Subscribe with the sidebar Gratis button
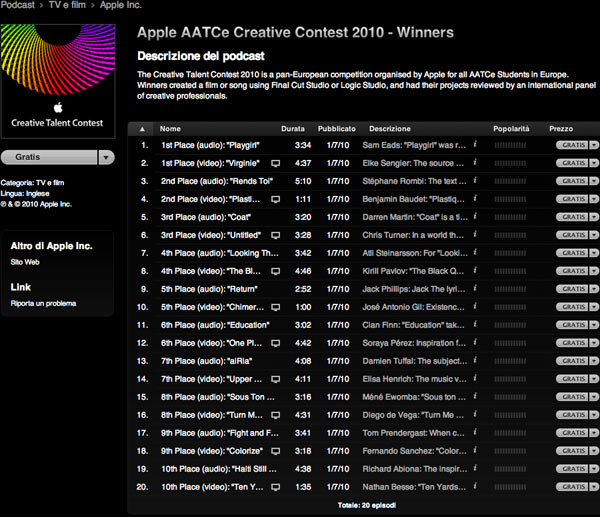The width and height of the screenshot is (600, 517). tap(49, 157)
